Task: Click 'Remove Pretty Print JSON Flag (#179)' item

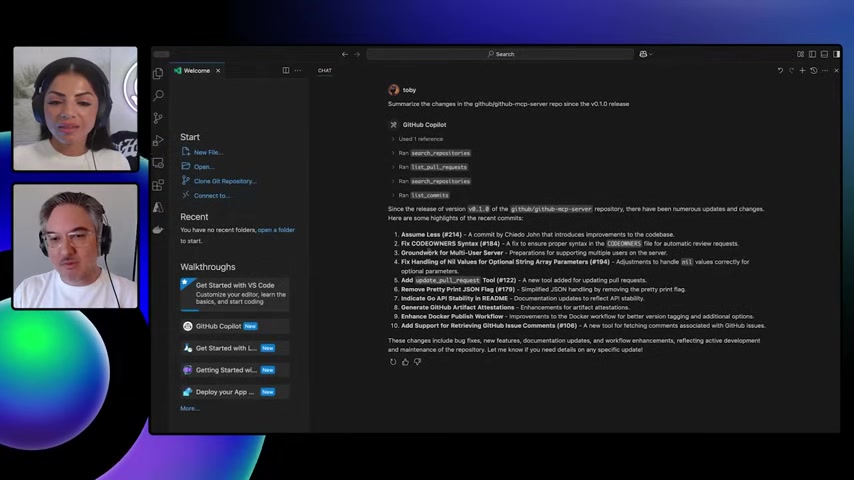Action: coord(458,289)
